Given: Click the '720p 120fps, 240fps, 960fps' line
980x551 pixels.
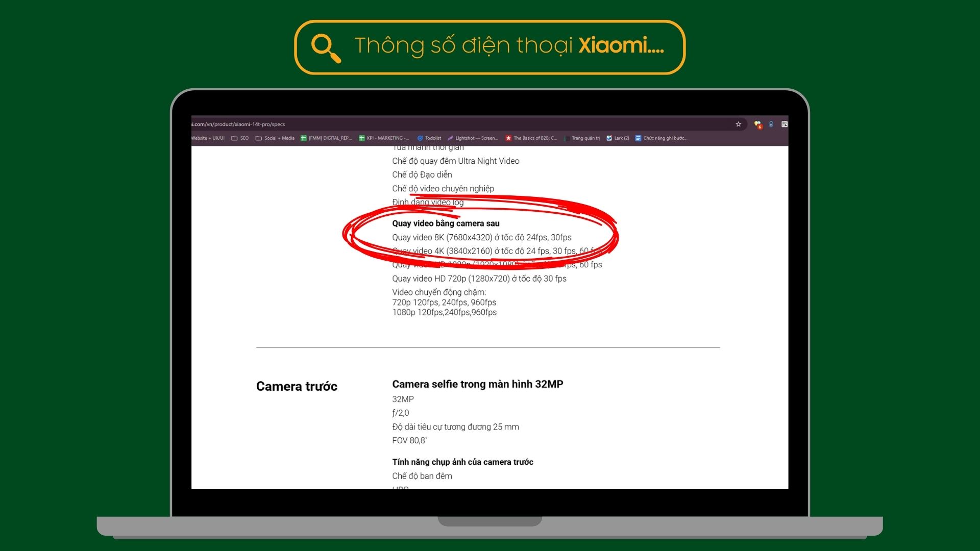Looking at the screenshot, I should [444, 302].
